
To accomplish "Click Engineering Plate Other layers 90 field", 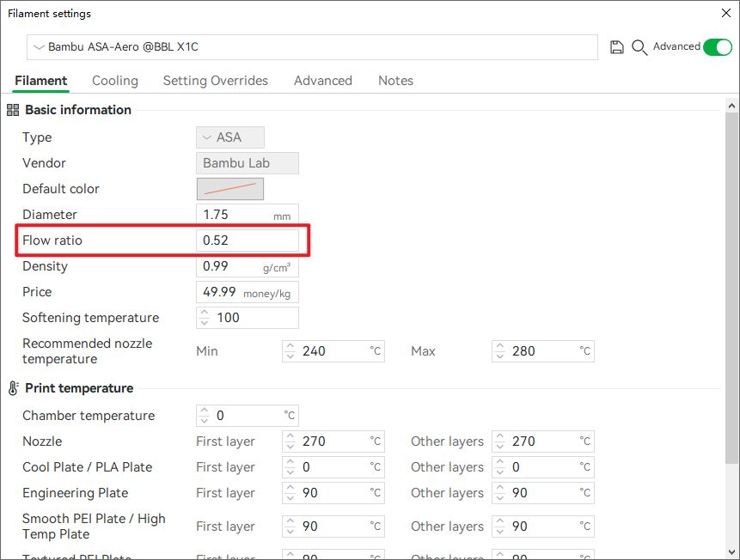I will click(x=542, y=493).
